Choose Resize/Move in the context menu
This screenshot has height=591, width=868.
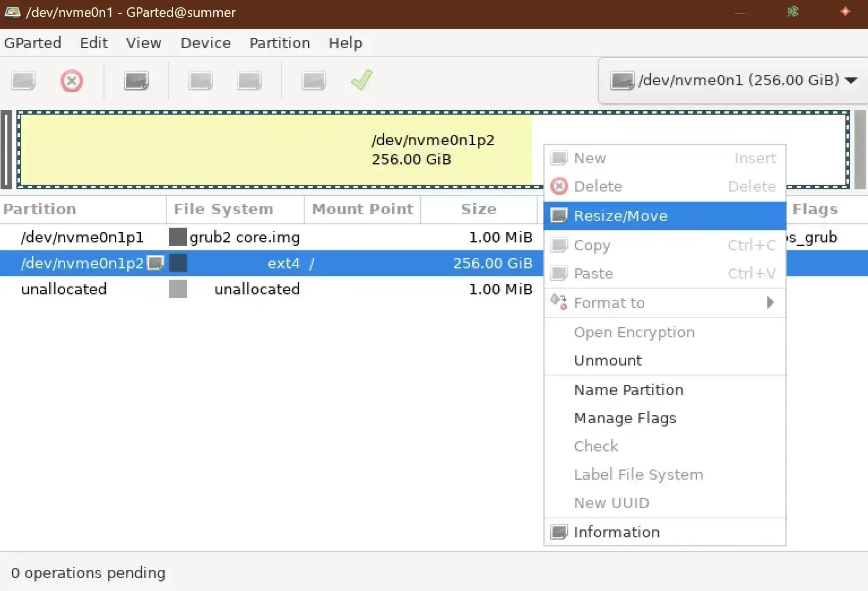coord(665,216)
